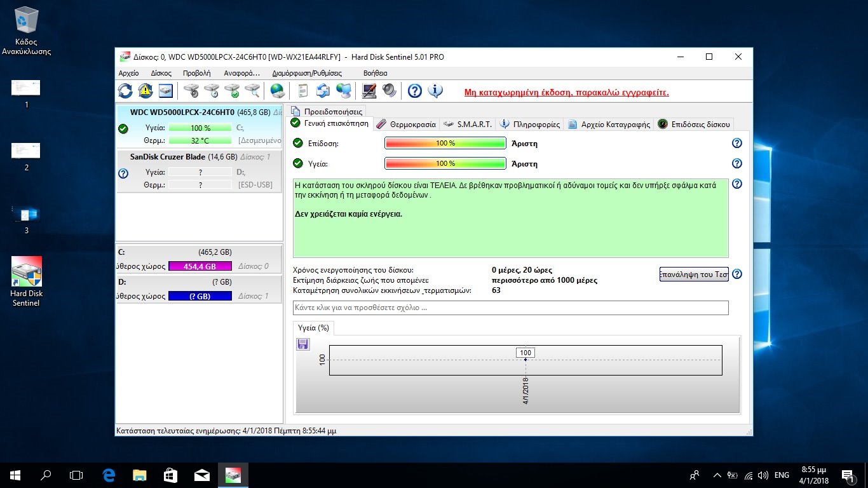Click the floppy save icon above health graph
The image size is (868, 488).
pos(303,344)
